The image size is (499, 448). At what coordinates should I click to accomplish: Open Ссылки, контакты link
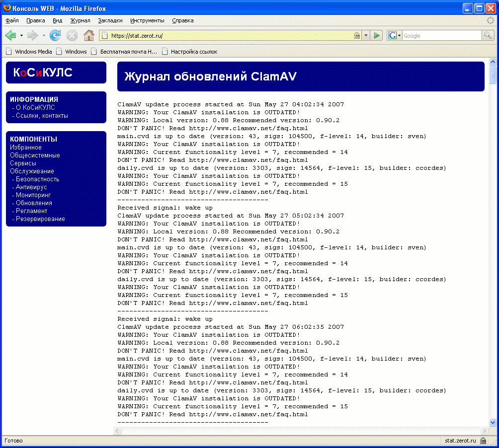pyautogui.click(x=42, y=115)
